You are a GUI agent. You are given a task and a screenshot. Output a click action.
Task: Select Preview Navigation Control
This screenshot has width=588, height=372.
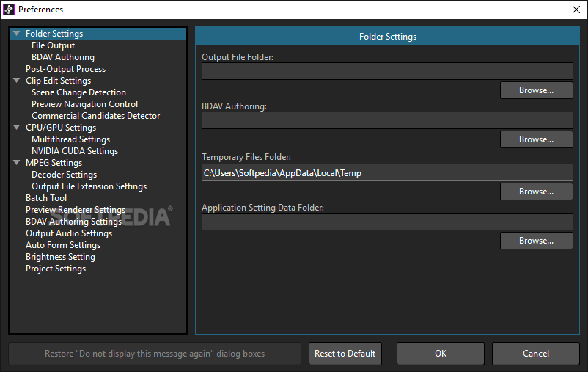pos(84,104)
